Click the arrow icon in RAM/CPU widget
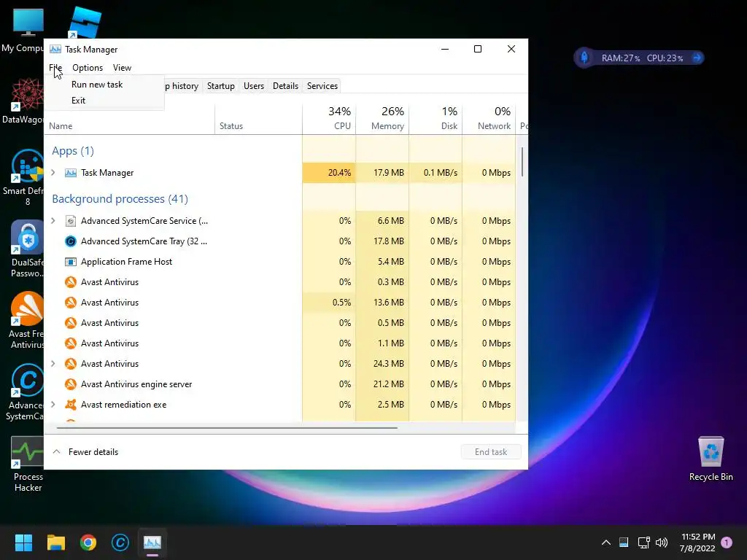The width and height of the screenshot is (747, 560). [697, 58]
